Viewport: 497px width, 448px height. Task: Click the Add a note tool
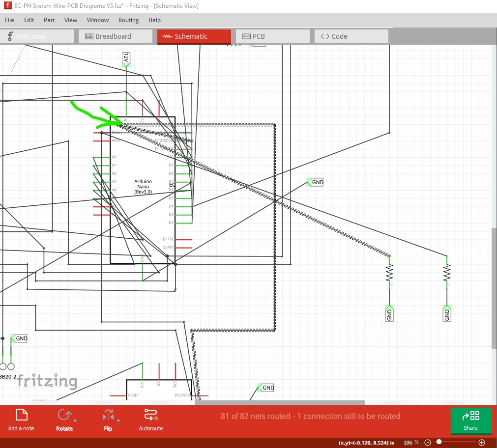(21, 420)
